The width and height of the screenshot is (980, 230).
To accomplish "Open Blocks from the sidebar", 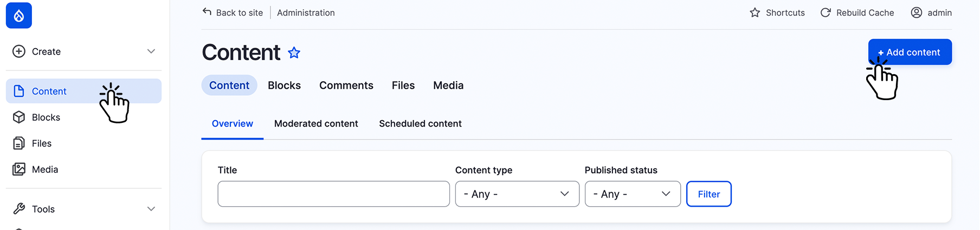I will (46, 117).
